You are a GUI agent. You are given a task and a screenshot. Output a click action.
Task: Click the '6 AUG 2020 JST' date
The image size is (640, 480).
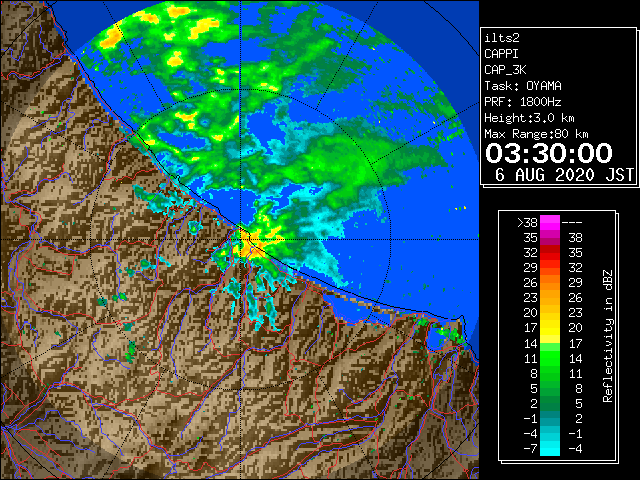(x=564, y=175)
